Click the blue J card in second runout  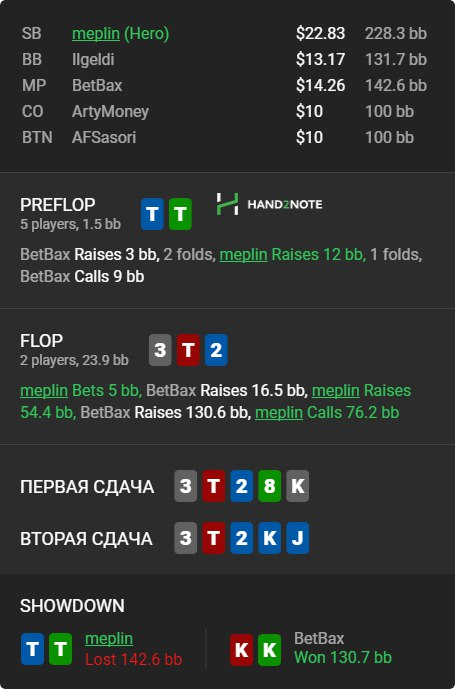tap(298, 538)
